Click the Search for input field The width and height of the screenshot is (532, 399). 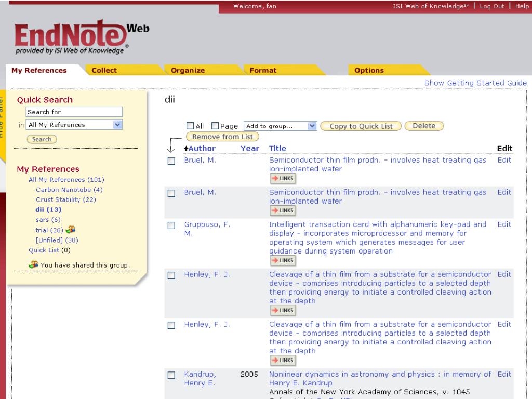click(74, 112)
